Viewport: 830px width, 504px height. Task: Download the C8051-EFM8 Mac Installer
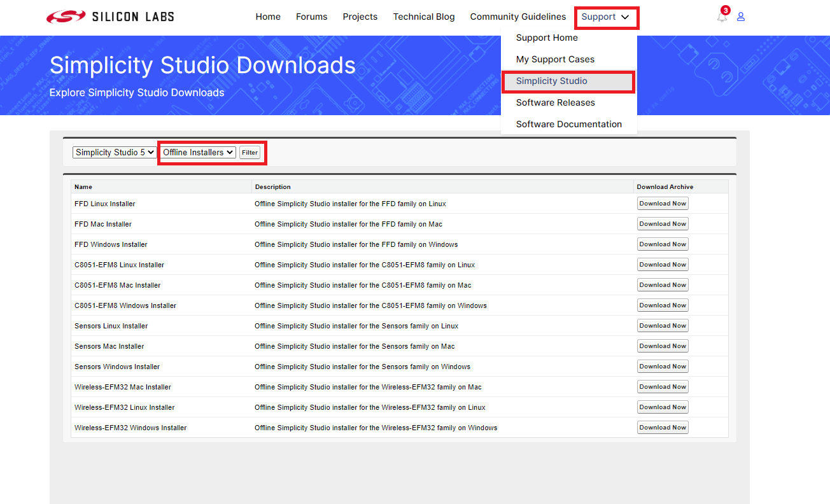click(663, 285)
